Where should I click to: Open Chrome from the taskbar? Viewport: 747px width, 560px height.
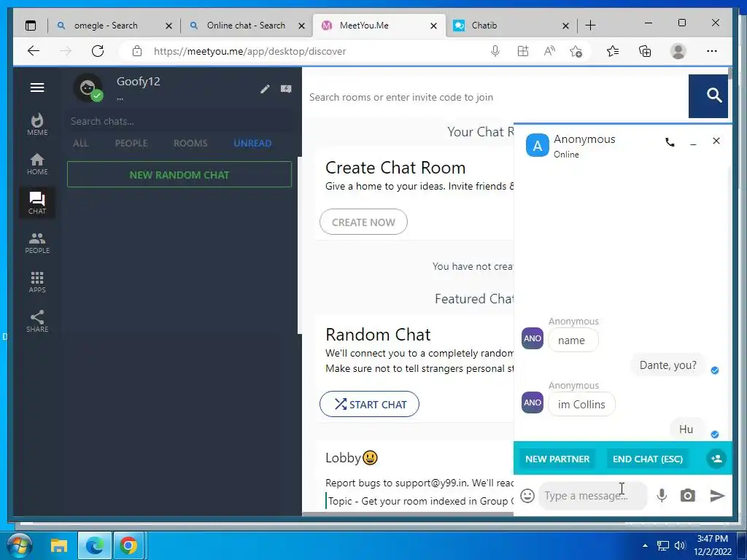click(x=128, y=545)
